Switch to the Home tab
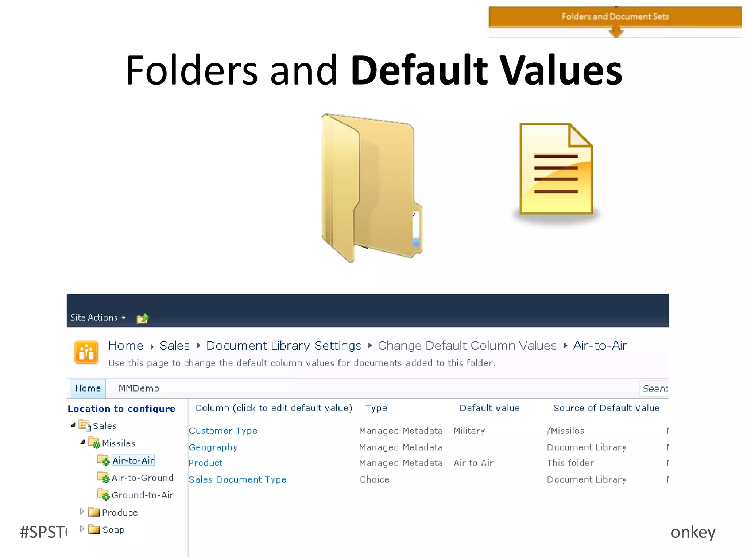The width and height of the screenshot is (747, 560). click(x=88, y=389)
